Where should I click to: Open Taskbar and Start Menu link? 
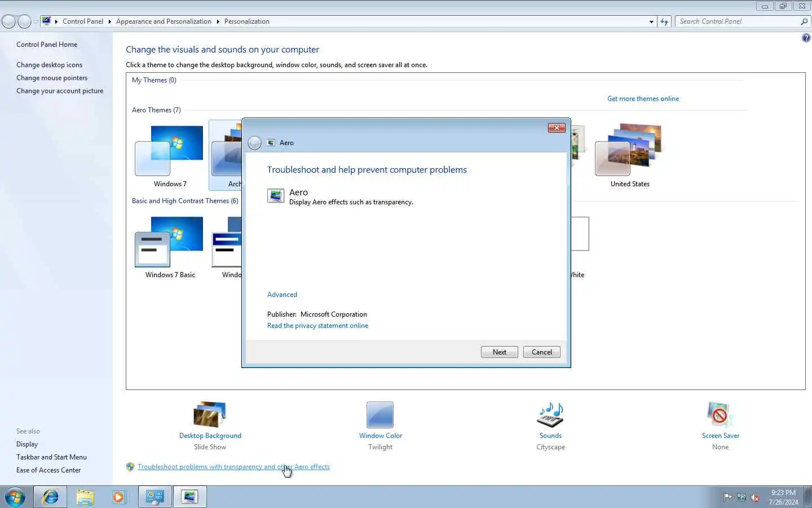51,457
